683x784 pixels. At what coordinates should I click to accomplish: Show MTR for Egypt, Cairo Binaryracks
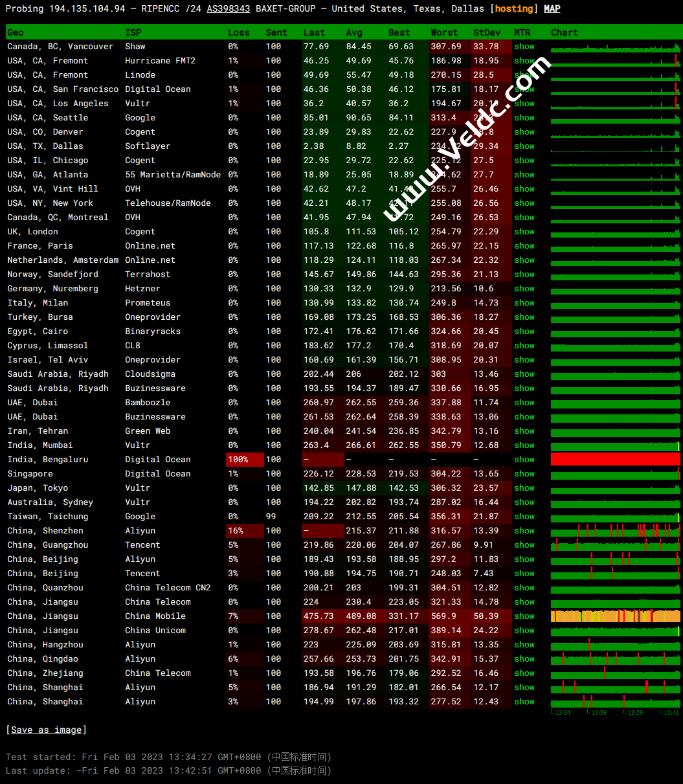click(x=524, y=331)
